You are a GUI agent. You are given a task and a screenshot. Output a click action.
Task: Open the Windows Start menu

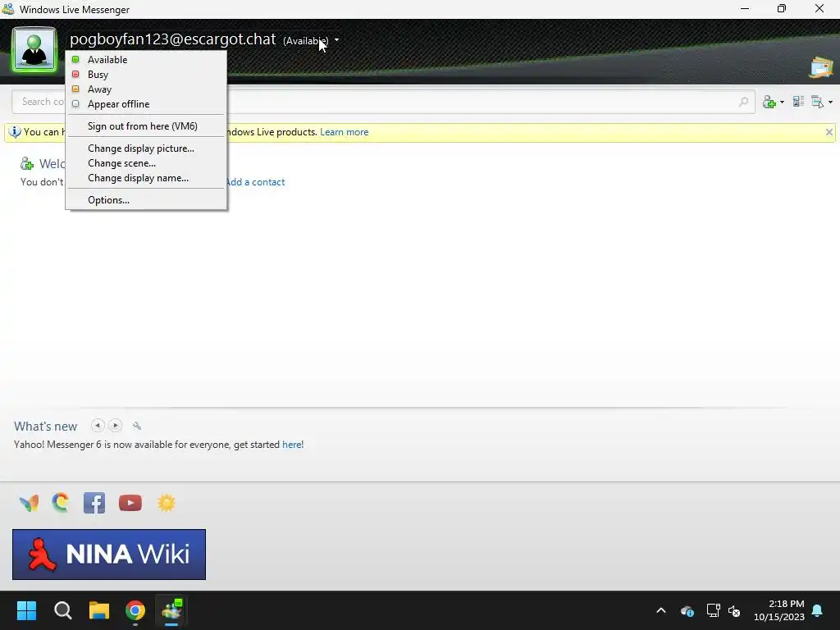(x=26, y=610)
